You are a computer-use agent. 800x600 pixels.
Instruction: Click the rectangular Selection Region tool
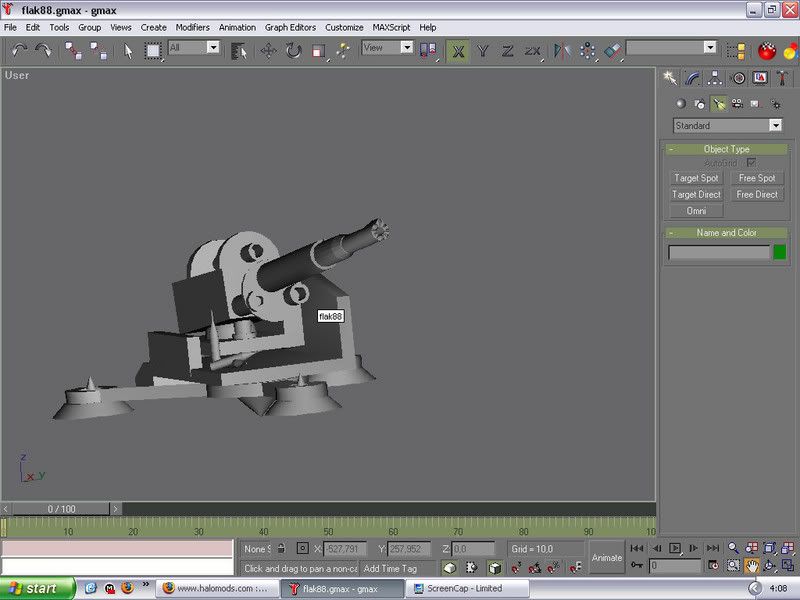pyautogui.click(x=153, y=51)
